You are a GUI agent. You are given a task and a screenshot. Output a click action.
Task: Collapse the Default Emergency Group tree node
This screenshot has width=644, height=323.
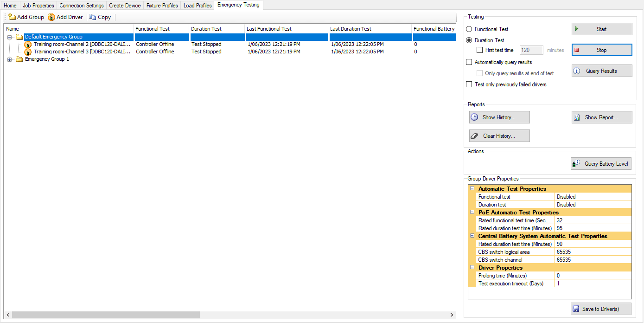(x=10, y=36)
